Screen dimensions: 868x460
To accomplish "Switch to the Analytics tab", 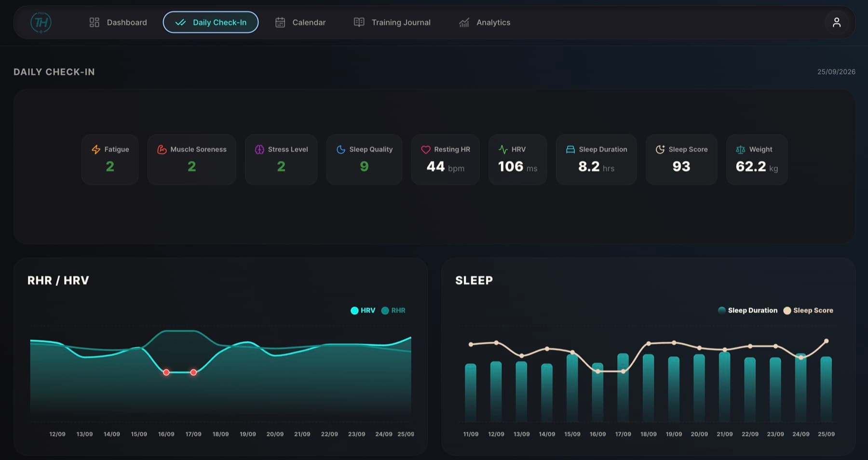I will coord(485,22).
